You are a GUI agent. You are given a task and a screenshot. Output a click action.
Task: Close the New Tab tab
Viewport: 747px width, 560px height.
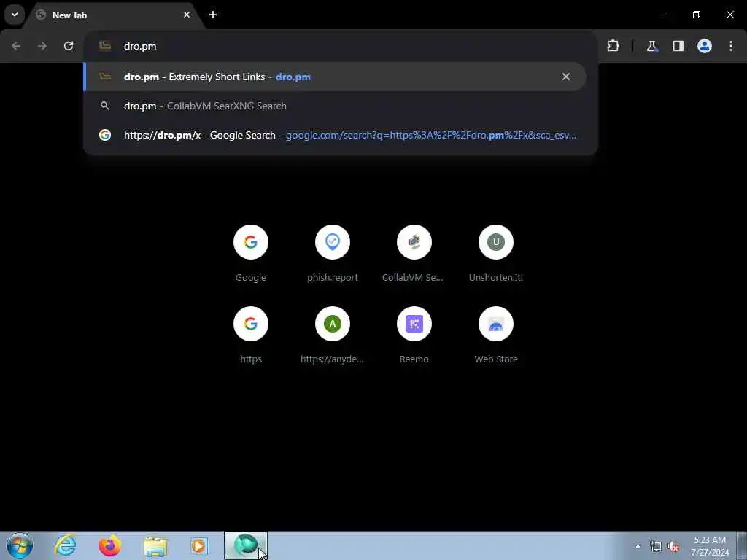(x=187, y=15)
